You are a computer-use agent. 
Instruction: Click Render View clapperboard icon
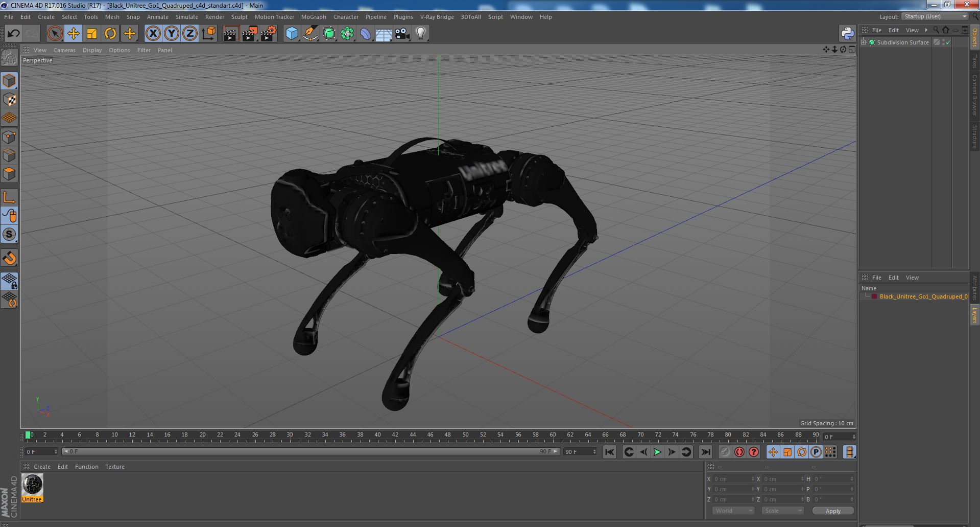(x=231, y=34)
